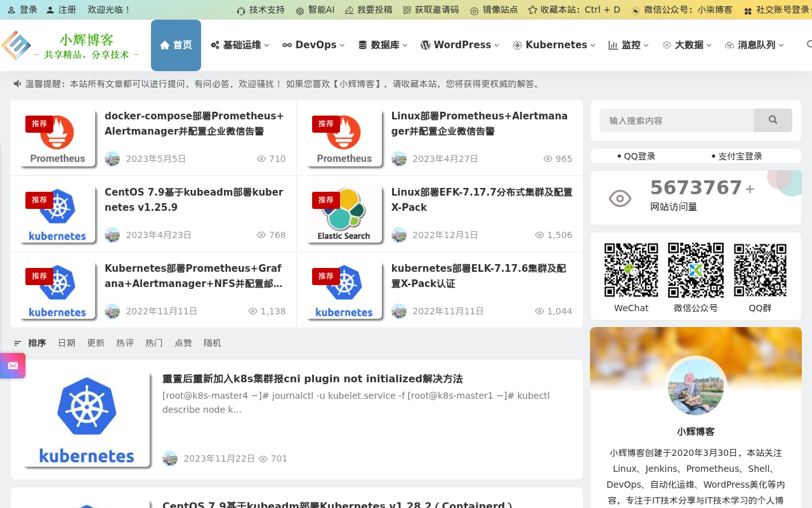The height and width of the screenshot is (508, 812).
Task: Click the 网站访问量 eye icon
Action: (x=620, y=199)
